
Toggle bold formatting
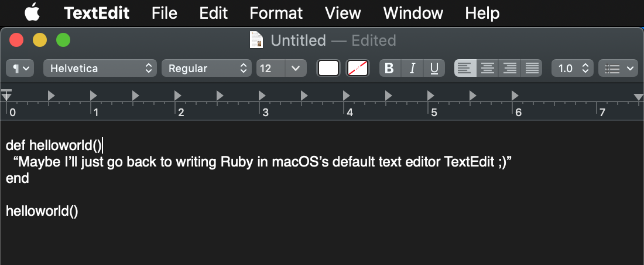pos(389,69)
